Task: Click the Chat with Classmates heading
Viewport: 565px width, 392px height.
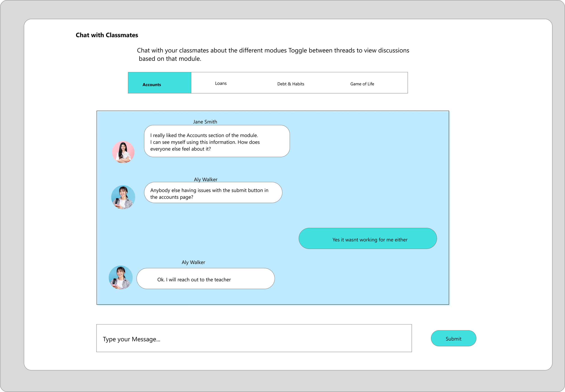Action: click(107, 35)
